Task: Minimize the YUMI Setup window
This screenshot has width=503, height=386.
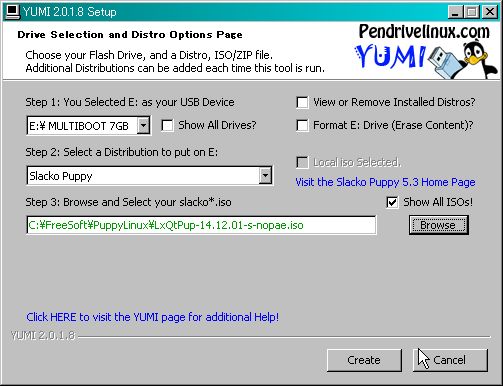Action: [455, 12]
